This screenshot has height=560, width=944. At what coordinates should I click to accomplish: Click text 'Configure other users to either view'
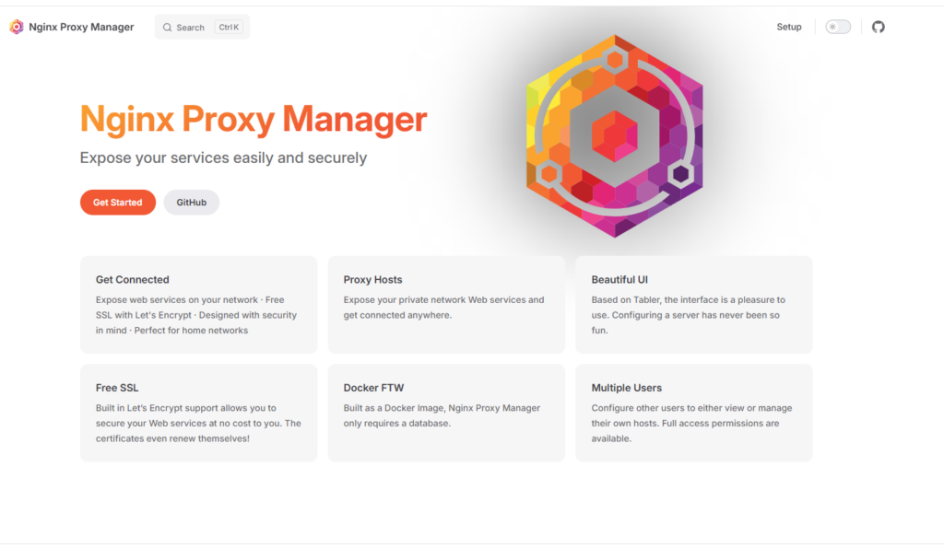tap(667, 408)
